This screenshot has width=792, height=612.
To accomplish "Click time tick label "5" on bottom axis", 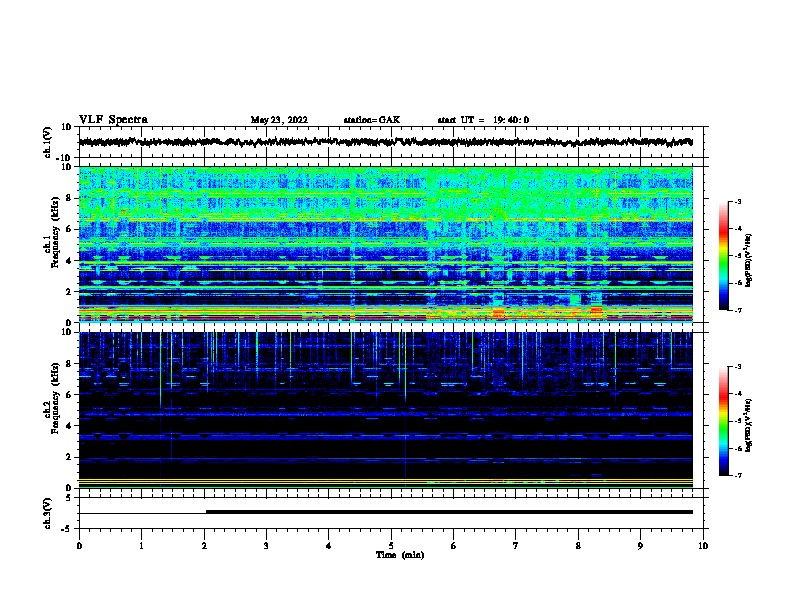I will tap(391, 546).
